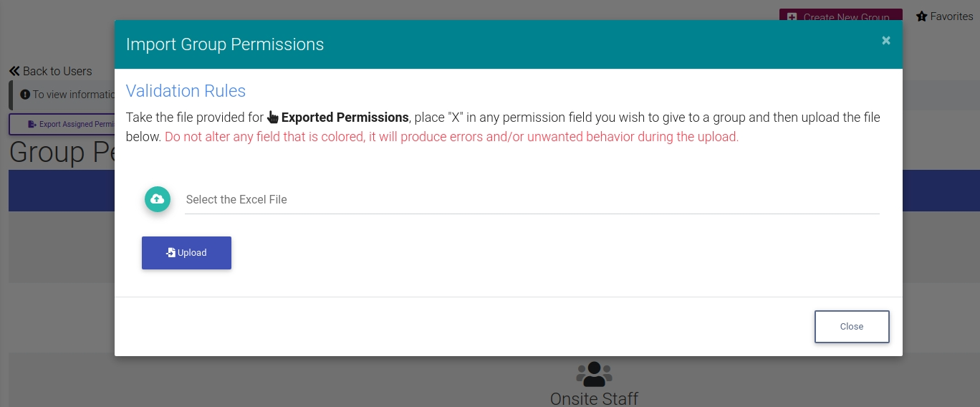Click the Create New Group button label
This screenshot has width=980, height=407.
(x=846, y=16)
